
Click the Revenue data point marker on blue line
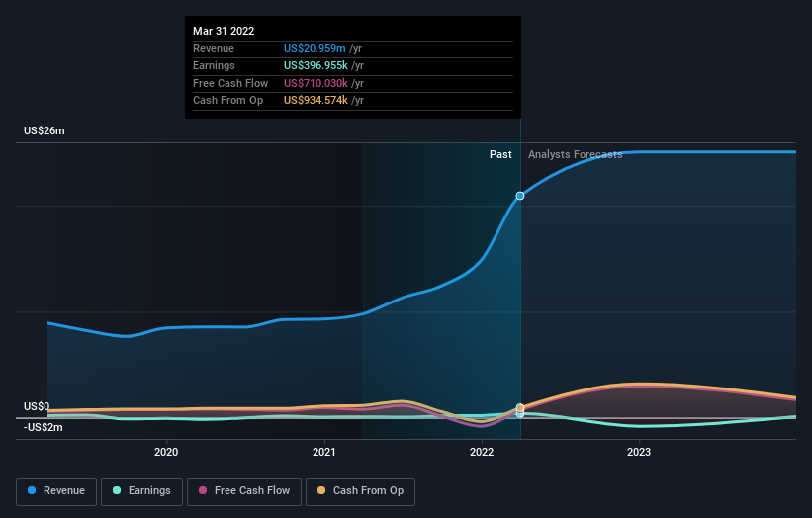[x=520, y=196]
